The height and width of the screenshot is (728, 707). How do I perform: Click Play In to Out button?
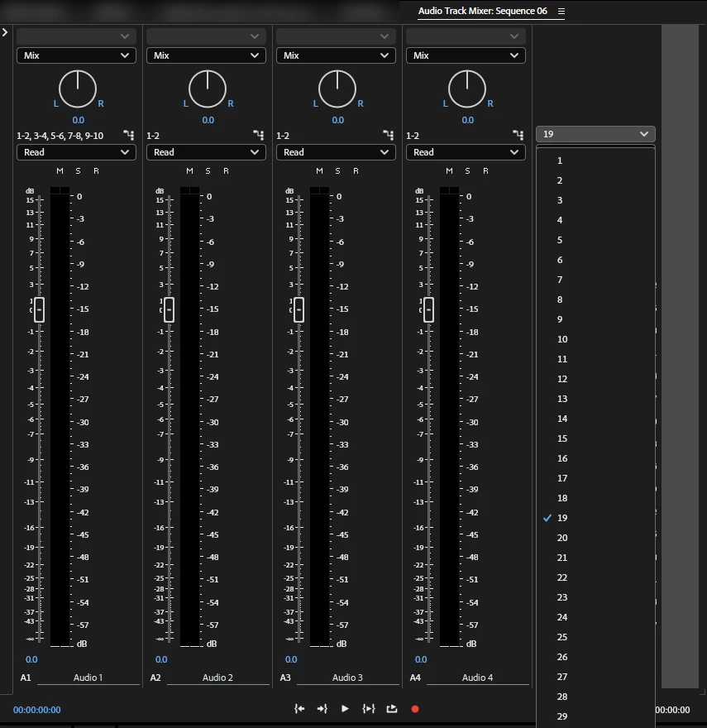point(369,708)
